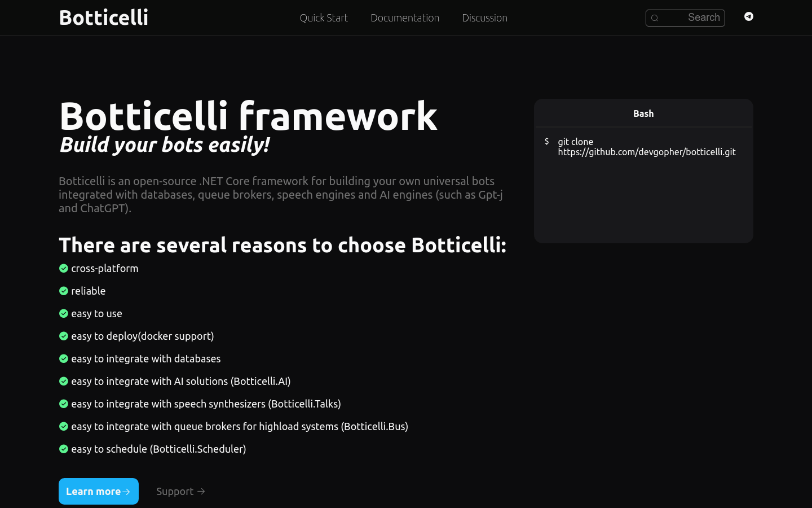Click the arrow icon next to Support

tap(201, 491)
